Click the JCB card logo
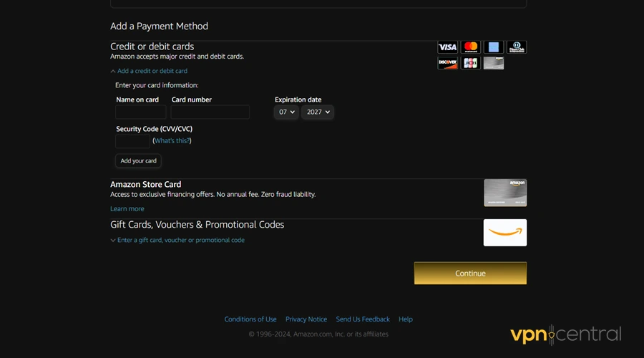The image size is (644, 358). tap(470, 63)
